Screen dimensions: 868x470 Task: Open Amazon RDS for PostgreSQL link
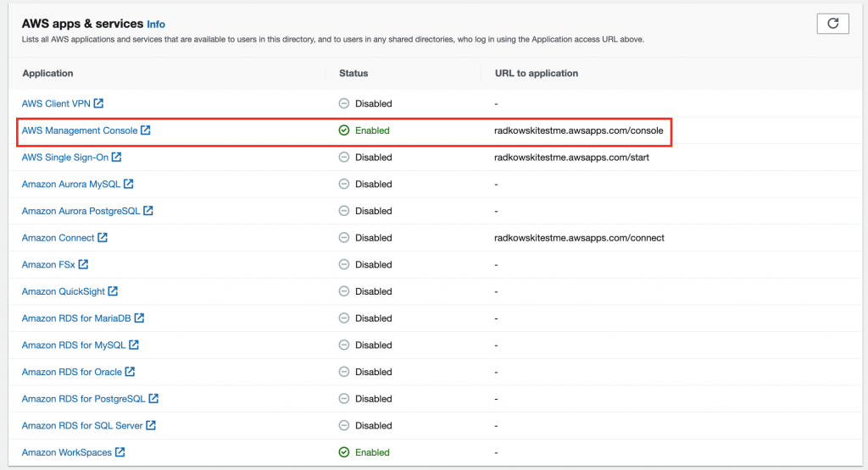84,398
